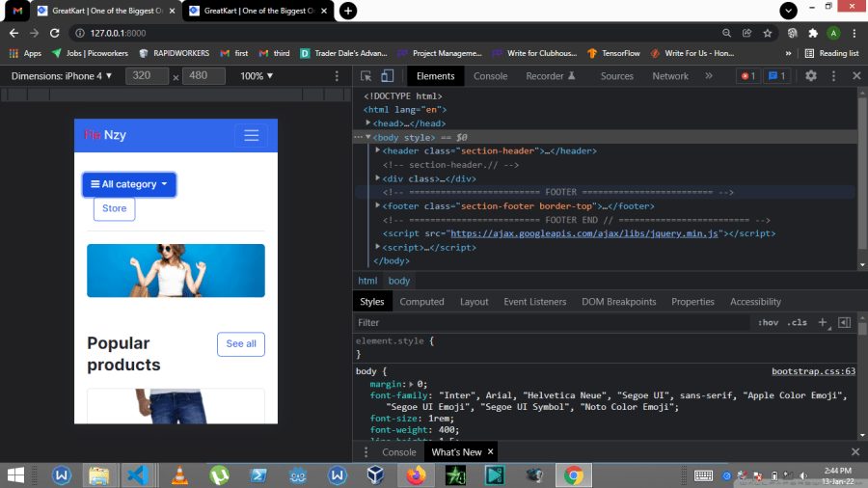Open Firefox from the taskbar
The height and width of the screenshot is (488, 868).
pos(416,475)
